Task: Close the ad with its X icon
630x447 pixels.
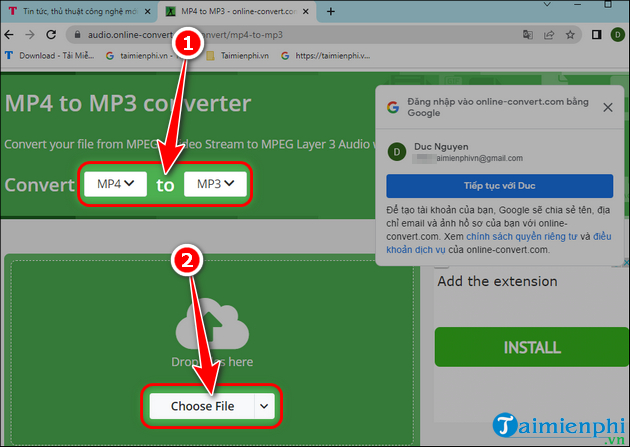Action: [626, 263]
